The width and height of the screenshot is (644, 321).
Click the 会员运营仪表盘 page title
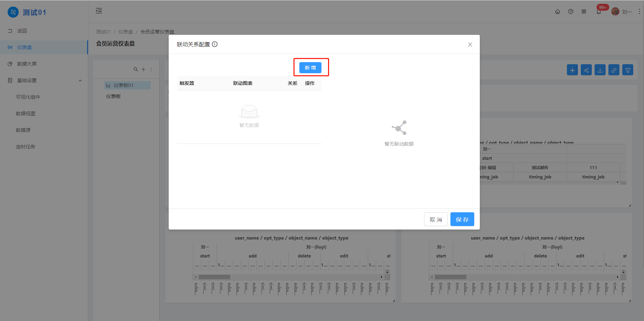(115, 43)
